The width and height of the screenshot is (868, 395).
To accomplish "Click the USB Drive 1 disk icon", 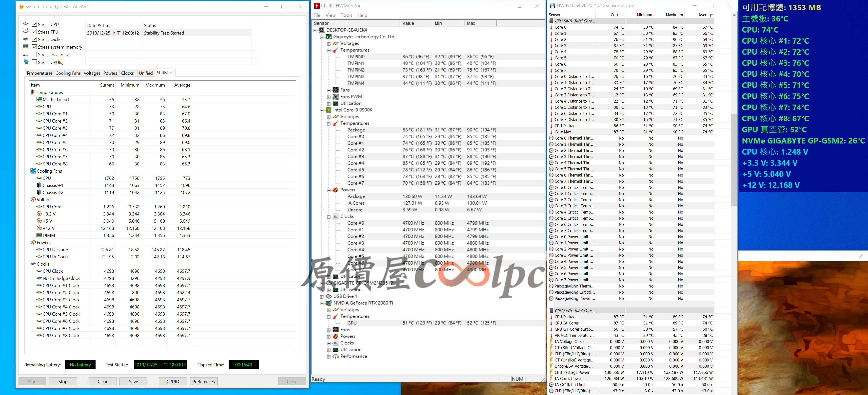I will tap(329, 296).
